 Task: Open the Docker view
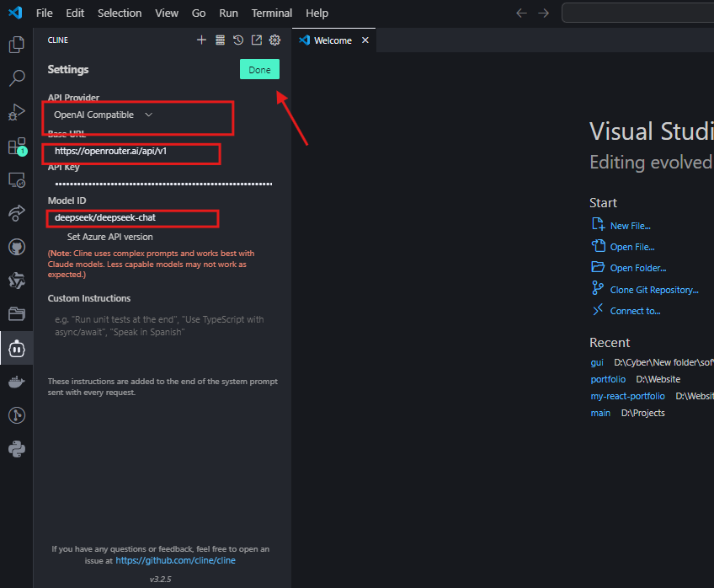click(16, 382)
